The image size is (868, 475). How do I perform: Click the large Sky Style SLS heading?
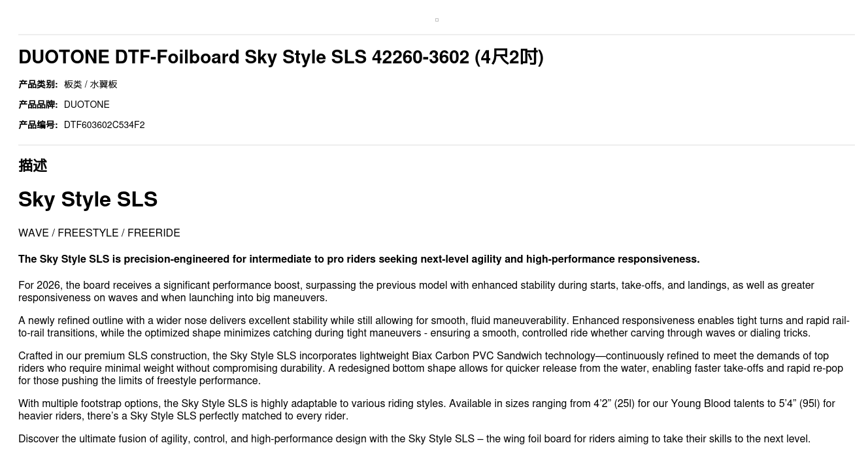(x=88, y=199)
